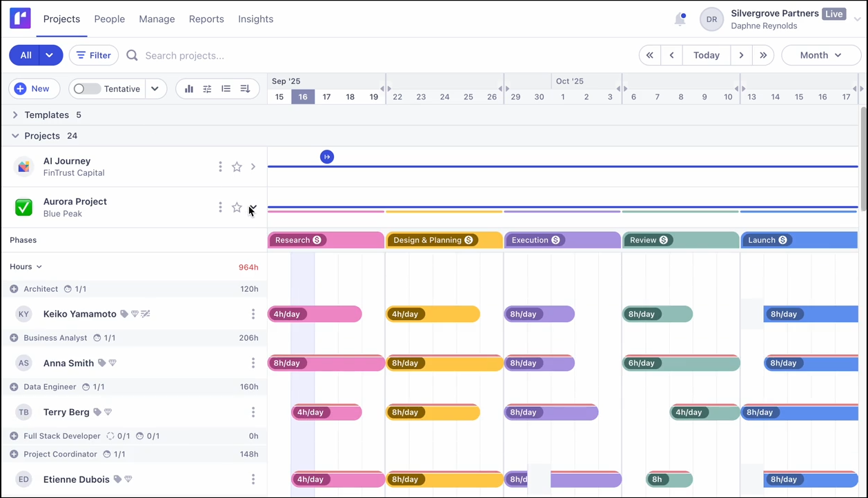Open the Insights menu item

pos(255,19)
